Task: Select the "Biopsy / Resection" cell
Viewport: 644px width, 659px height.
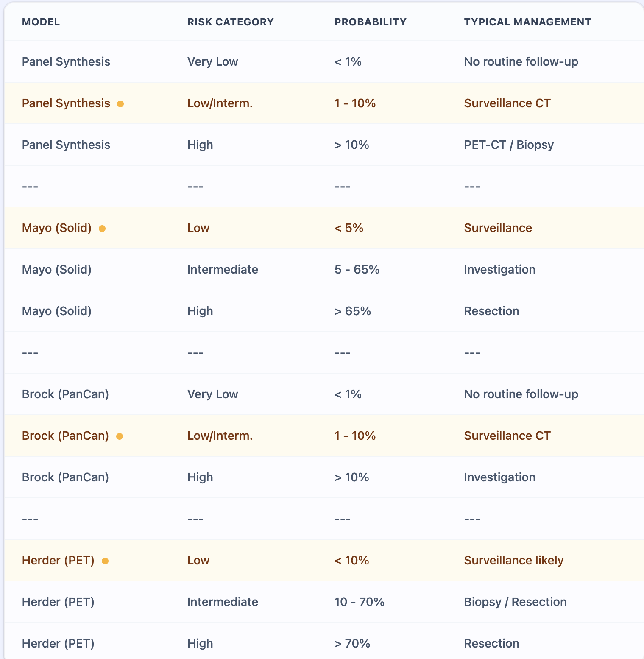Action: [x=515, y=602]
